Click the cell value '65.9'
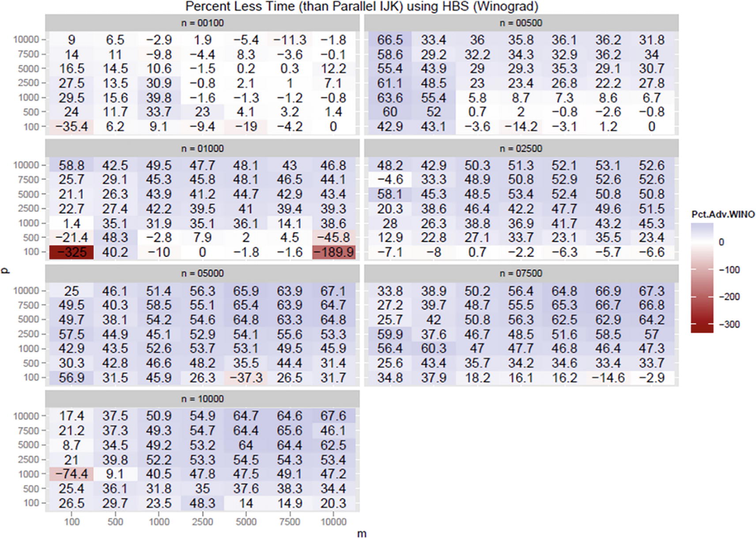 pyautogui.click(x=246, y=291)
